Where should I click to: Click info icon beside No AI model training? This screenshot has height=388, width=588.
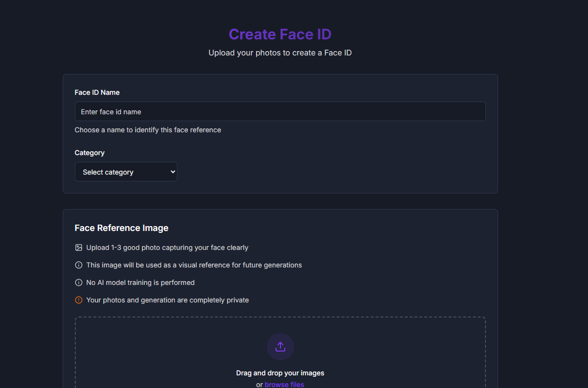tap(79, 282)
